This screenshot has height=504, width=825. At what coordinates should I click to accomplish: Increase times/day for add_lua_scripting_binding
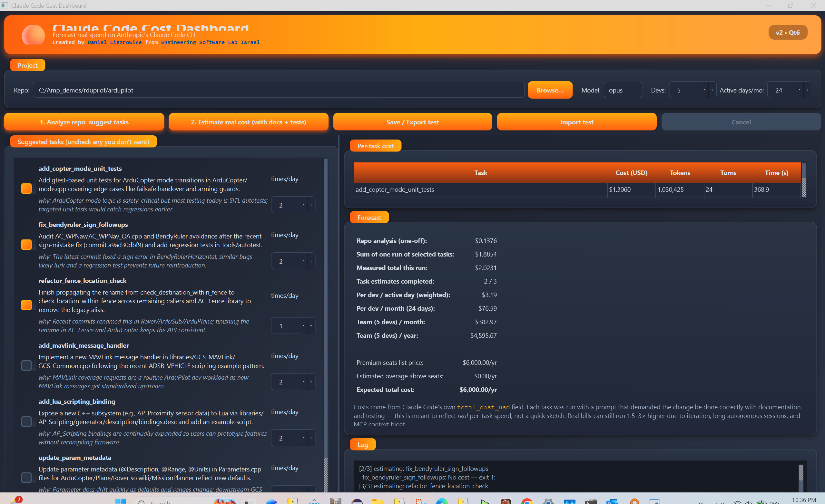coord(303,438)
